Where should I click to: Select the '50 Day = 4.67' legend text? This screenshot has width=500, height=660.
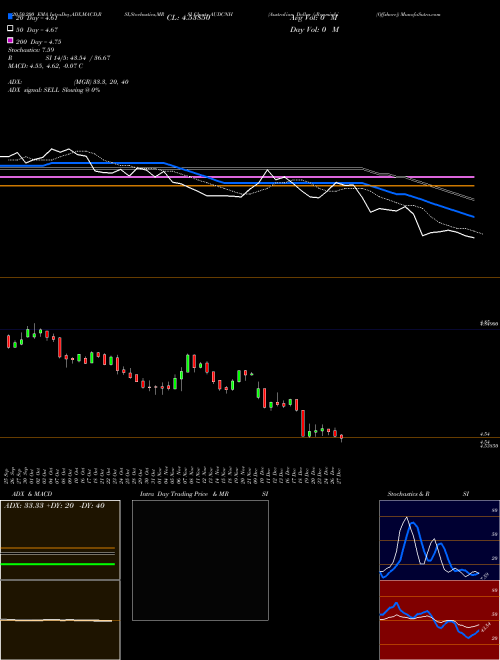coord(37,30)
